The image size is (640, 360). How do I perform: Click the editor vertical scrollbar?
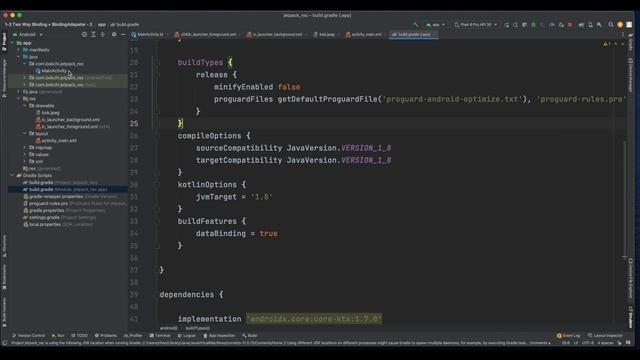tap(624, 198)
